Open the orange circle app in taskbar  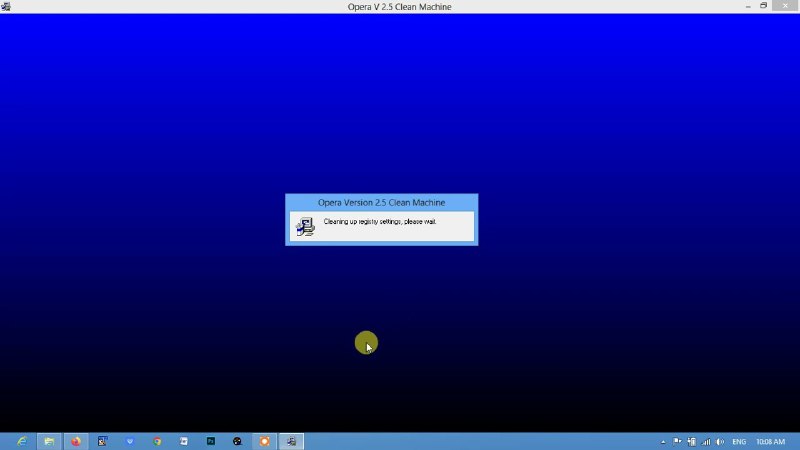(x=264, y=441)
